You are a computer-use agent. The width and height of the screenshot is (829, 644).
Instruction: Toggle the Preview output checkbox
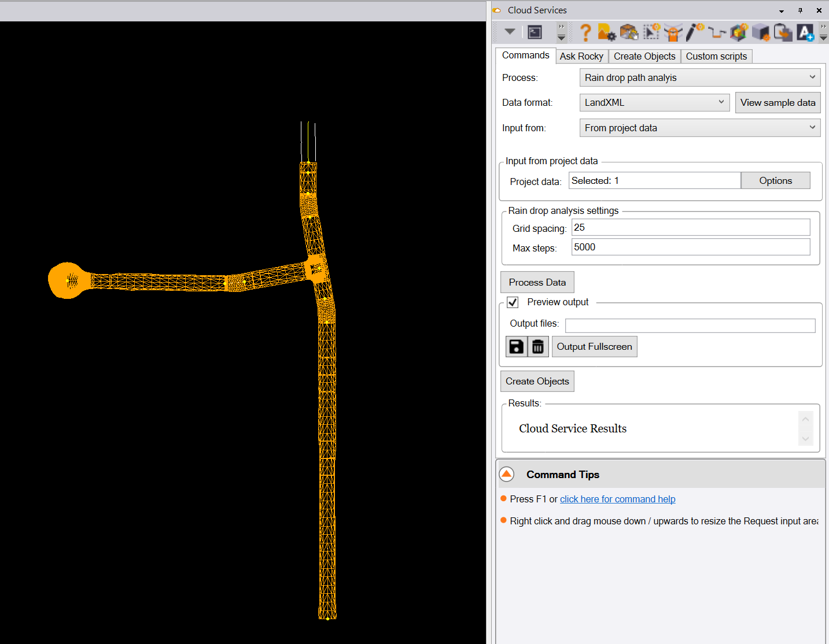pos(513,302)
